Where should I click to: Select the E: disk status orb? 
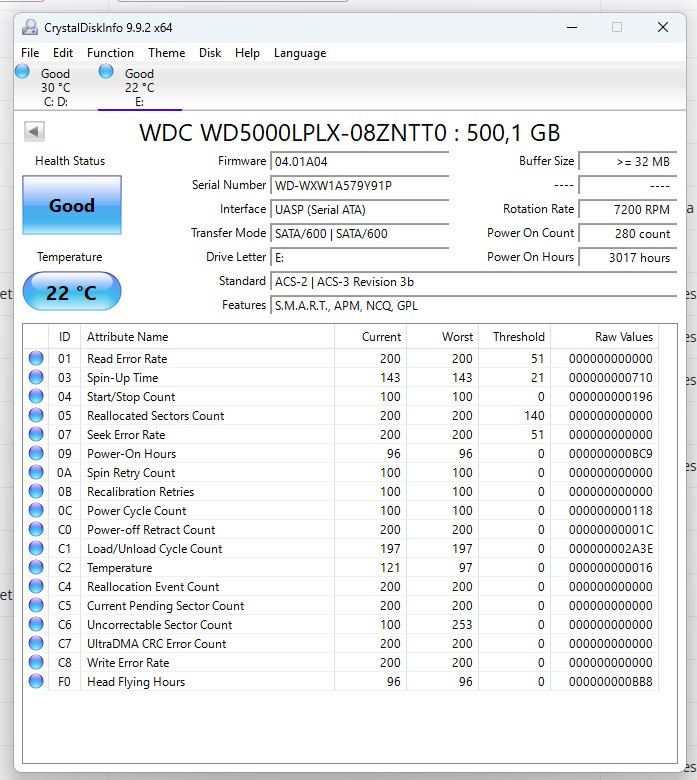(106, 72)
